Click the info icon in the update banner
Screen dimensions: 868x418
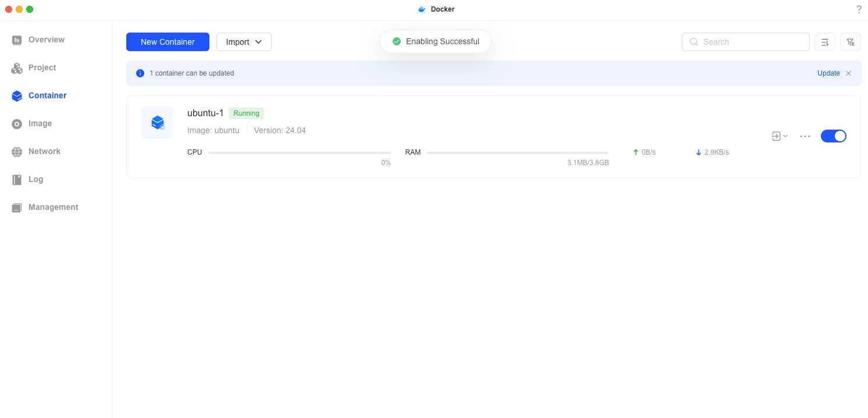140,73
